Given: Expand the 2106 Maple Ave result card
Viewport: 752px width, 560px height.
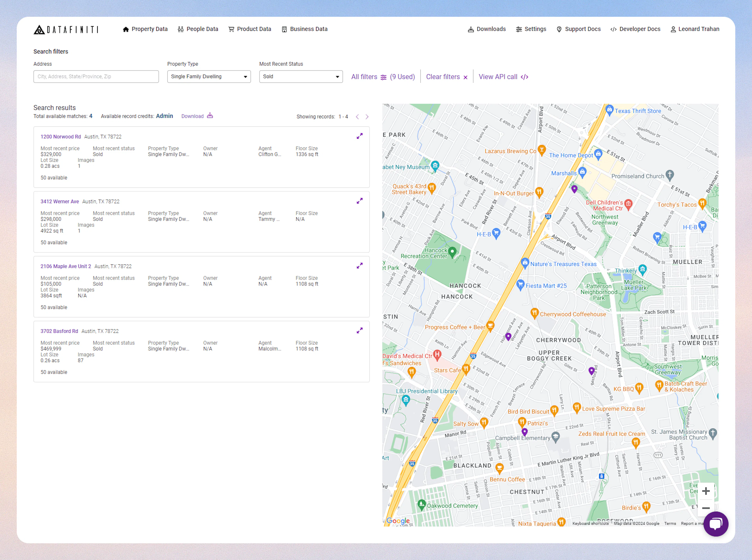Looking at the screenshot, I should 359,266.
